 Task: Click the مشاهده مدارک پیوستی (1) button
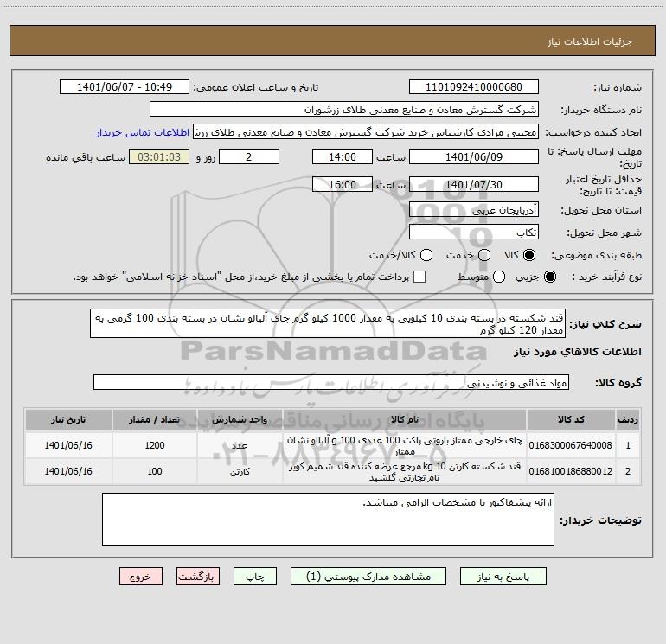tap(368, 577)
